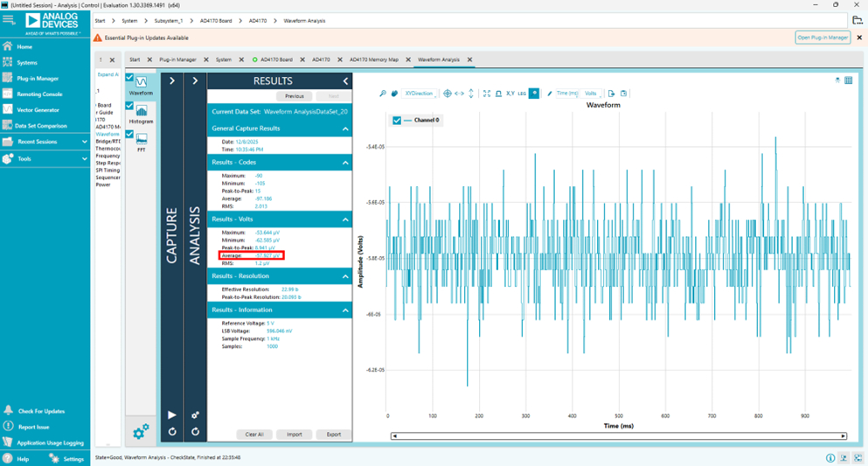Viewport: 868px width, 466px height.
Task: Toggle the Channel 0 checkbox
Action: tap(397, 120)
